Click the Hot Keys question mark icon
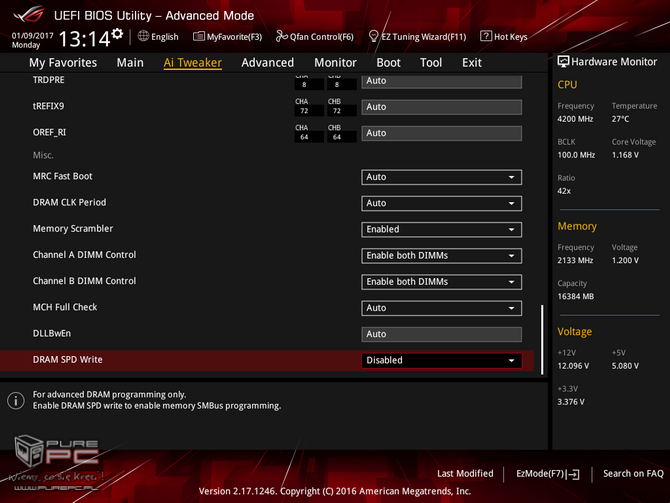Viewport: 670px width, 503px height. 486,36
